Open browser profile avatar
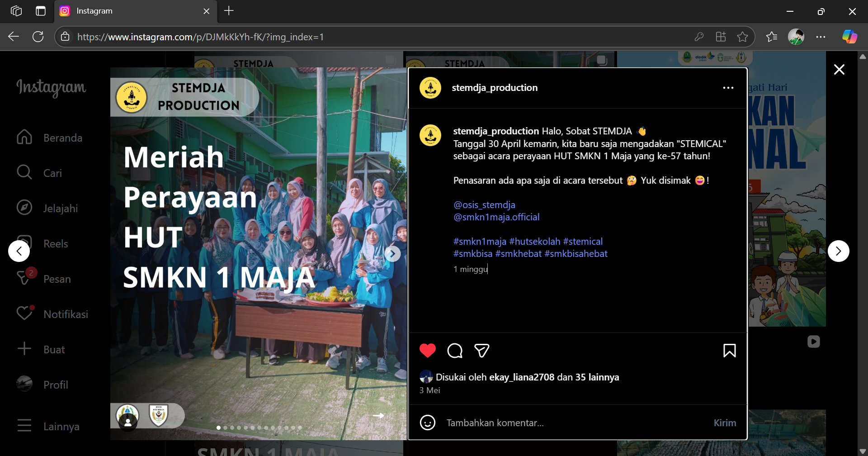 796,37
